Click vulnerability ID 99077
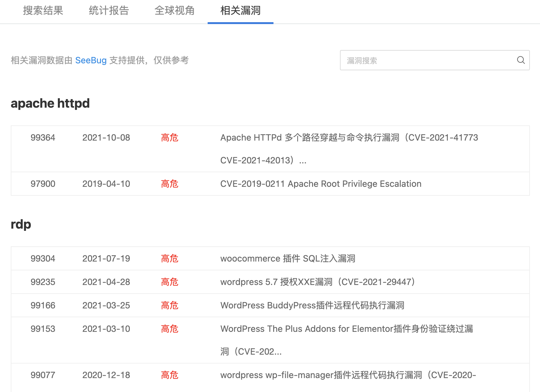The height and width of the screenshot is (392, 540). pyautogui.click(x=43, y=375)
